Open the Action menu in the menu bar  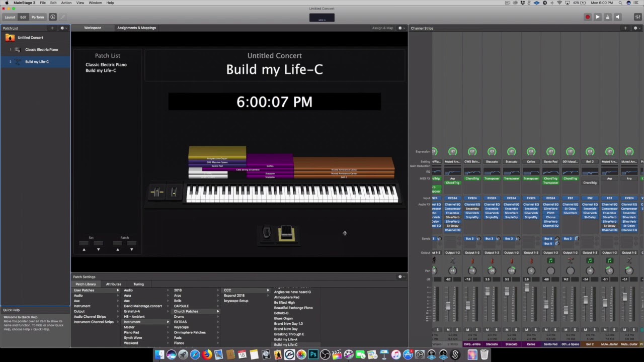pyautogui.click(x=66, y=3)
